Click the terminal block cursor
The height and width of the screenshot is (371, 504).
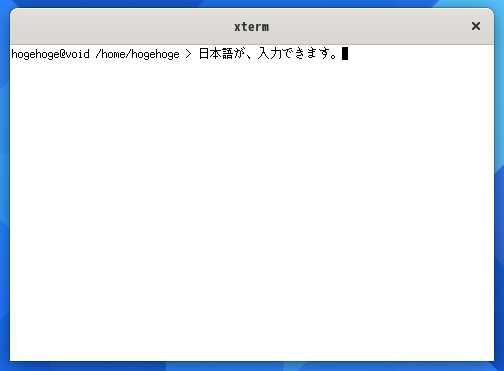[x=345, y=54]
